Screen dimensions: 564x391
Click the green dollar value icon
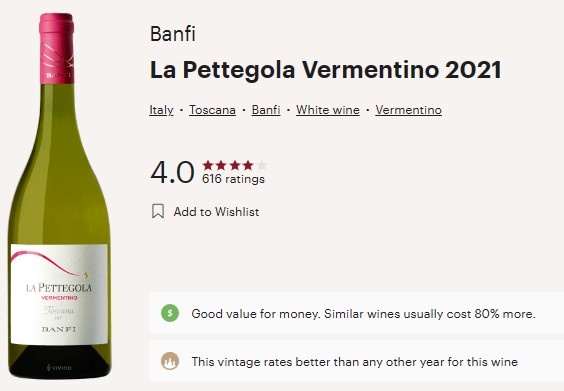(170, 313)
